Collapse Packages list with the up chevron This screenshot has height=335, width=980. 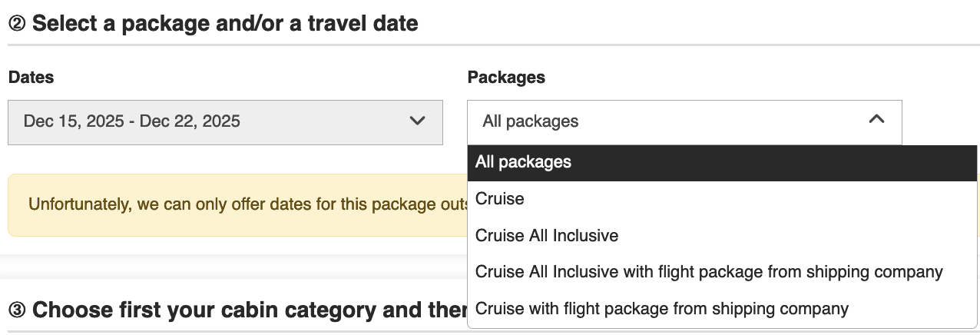(x=876, y=120)
